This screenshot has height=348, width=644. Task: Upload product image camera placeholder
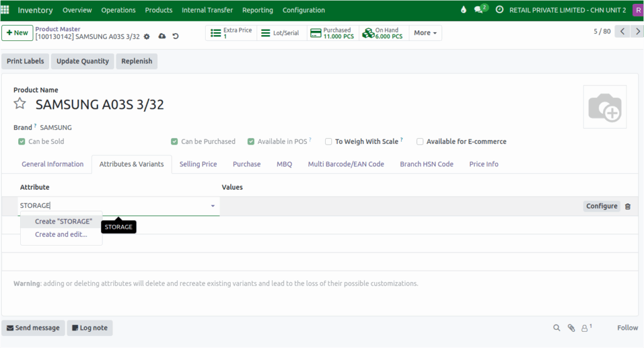(x=604, y=107)
